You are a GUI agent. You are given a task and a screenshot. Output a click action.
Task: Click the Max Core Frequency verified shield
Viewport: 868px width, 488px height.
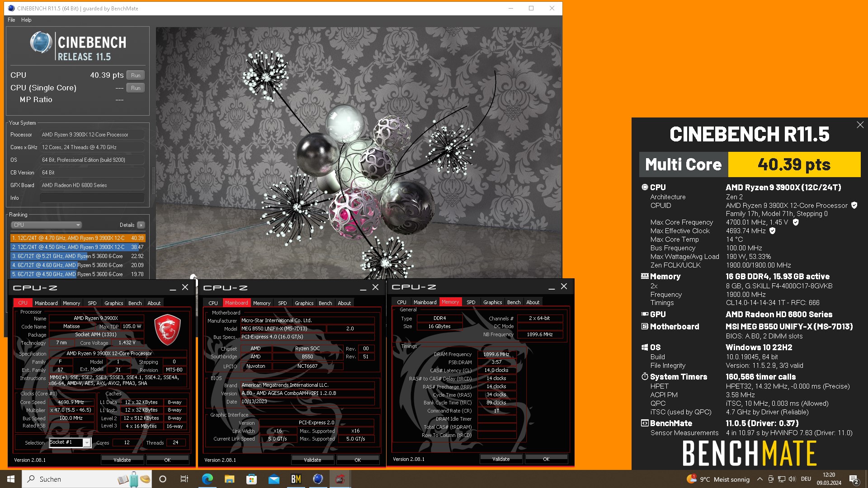796,222
